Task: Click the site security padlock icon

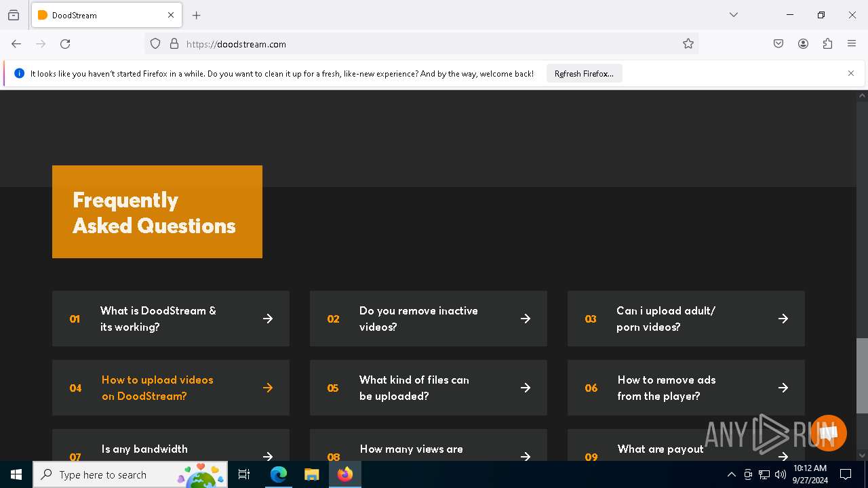Action: pos(174,44)
